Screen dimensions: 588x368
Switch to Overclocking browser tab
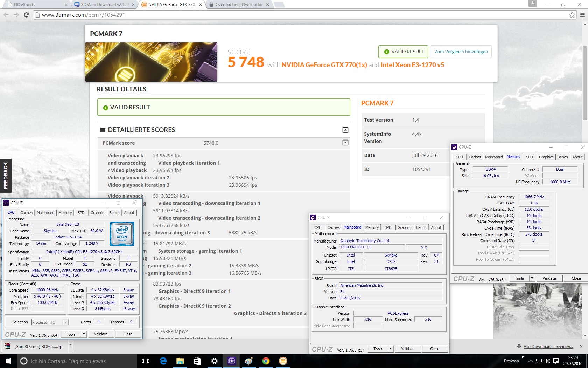[x=239, y=5]
